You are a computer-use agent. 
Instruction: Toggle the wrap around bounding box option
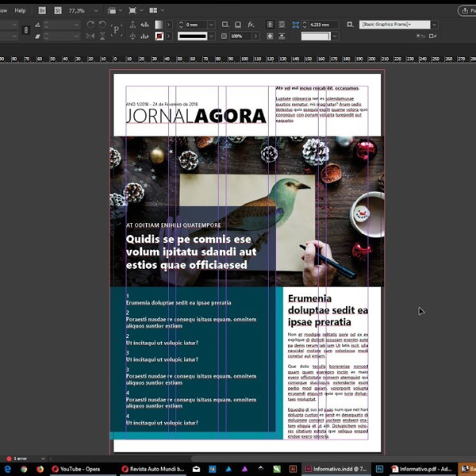pyautogui.click(x=282, y=25)
